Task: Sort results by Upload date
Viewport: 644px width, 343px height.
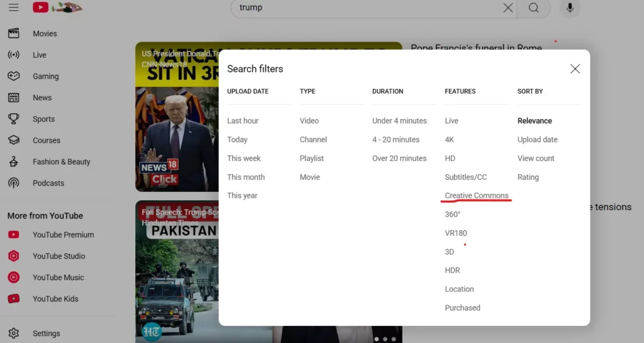Action: [x=537, y=140]
